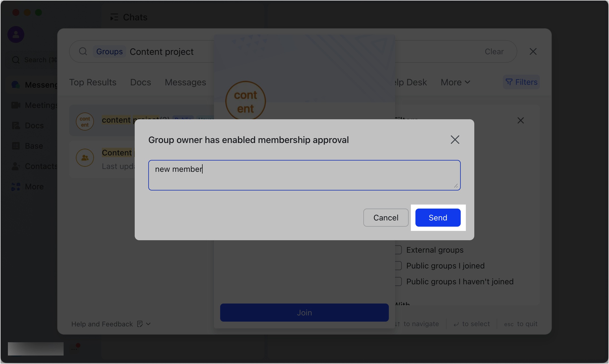Click the notification dots icon at bottom-left
This screenshot has height=364, width=609.
(75, 348)
